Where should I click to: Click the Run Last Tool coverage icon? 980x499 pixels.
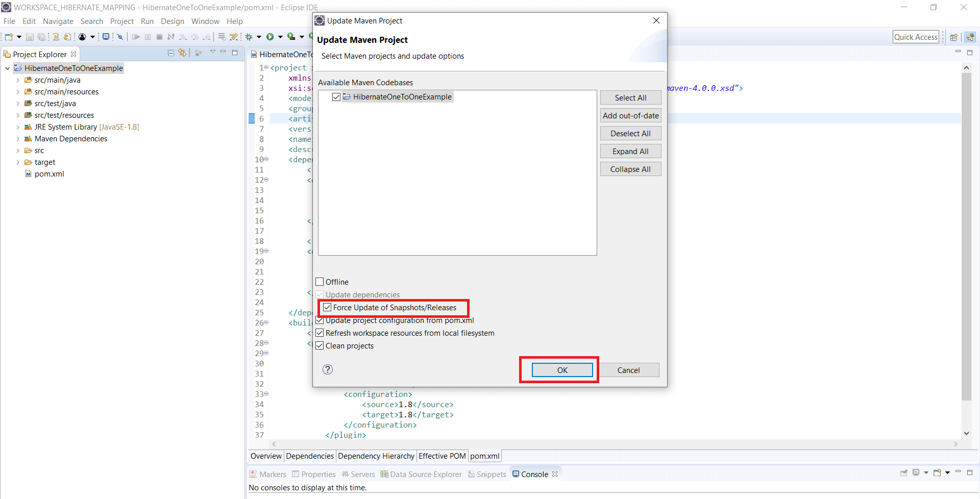pyautogui.click(x=291, y=37)
